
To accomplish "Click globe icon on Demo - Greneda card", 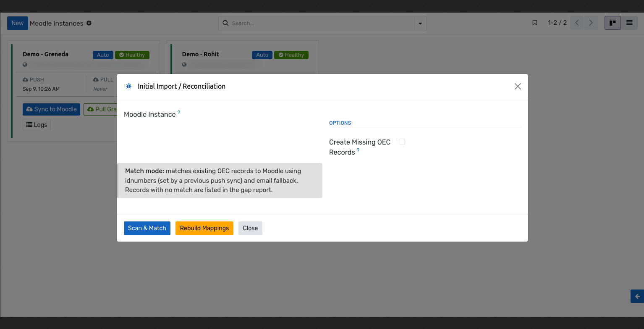I will 25,65.
